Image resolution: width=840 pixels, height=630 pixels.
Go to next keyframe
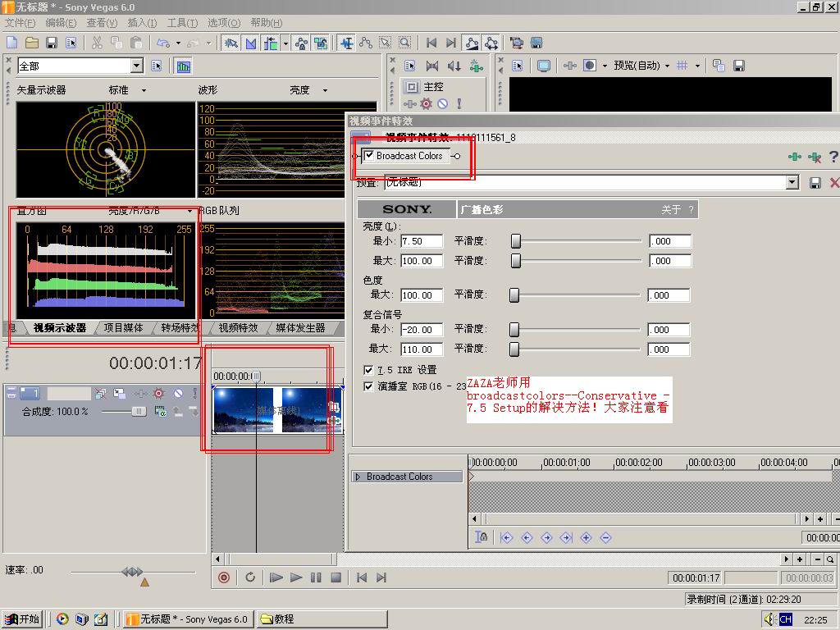[x=546, y=537]
